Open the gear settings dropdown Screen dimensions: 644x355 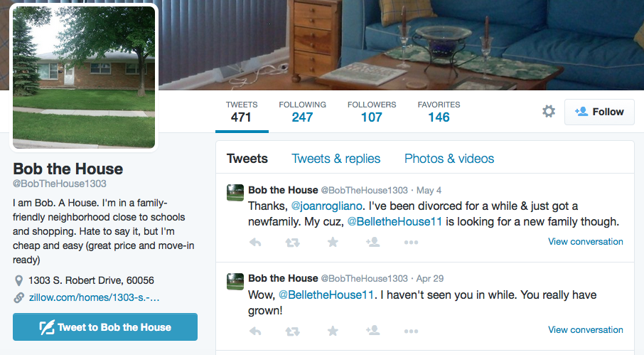548,112
